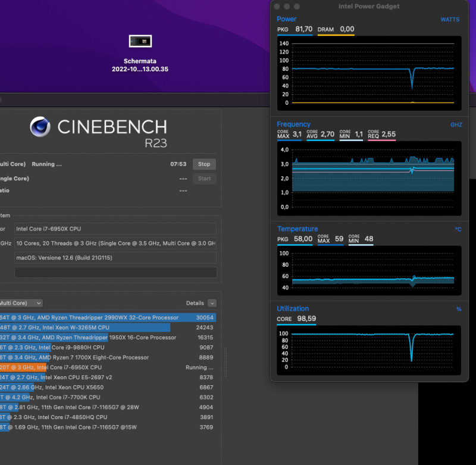Click the % label in Utilization
This screenshot has width=476, height=465.
(x=459, y=309)
